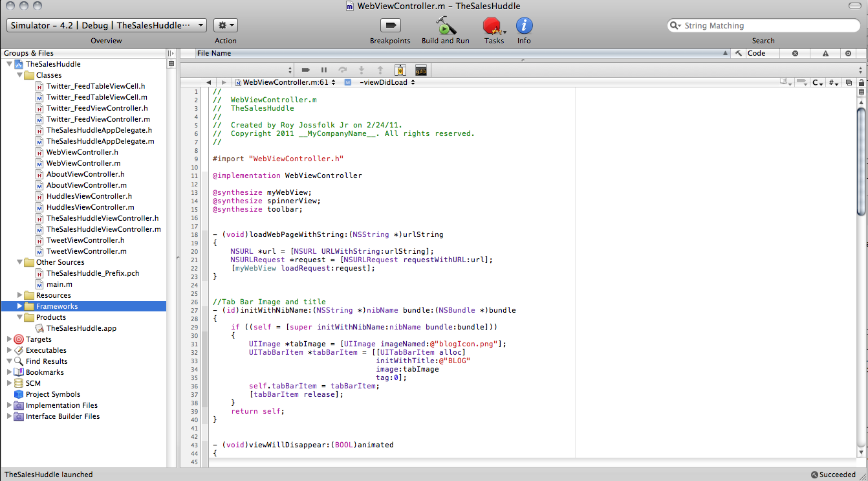868x481 pixels.
Task: Select TheSalesHuddle.app product
Action: point(81,328)
